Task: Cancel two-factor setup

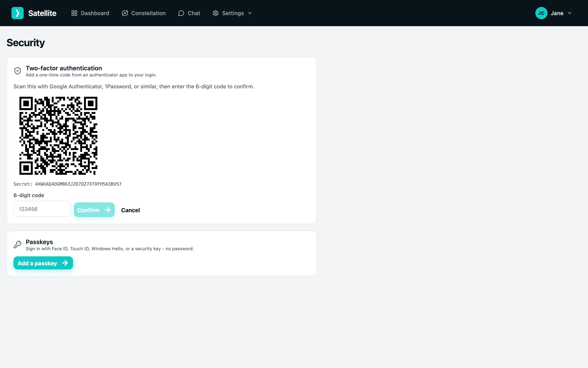Action: pos(130,210)
